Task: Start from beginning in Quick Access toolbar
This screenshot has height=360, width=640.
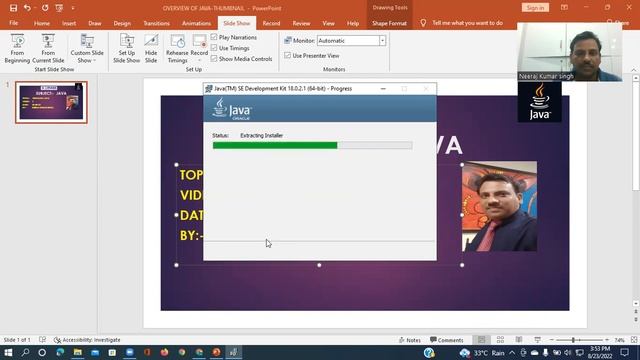Action: [x=59, y=8]
